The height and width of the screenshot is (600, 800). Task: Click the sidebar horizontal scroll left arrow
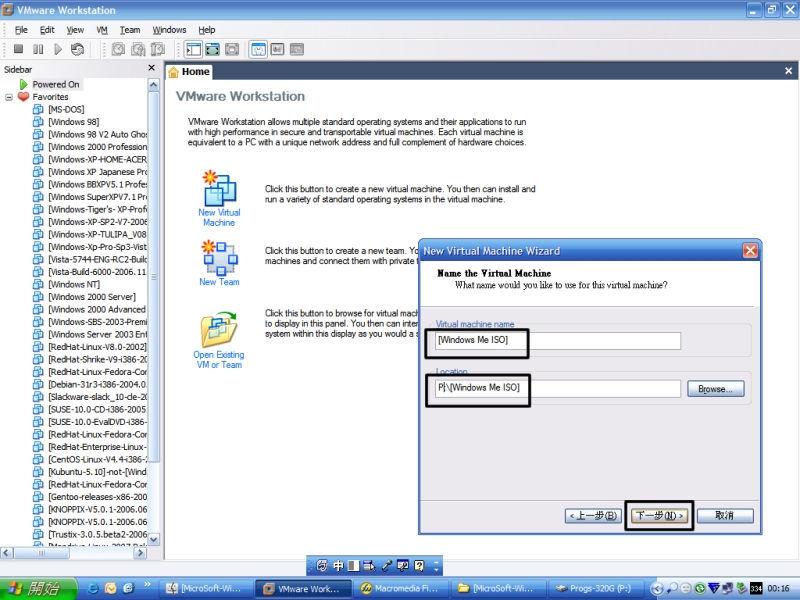click(x=7, y=553)
